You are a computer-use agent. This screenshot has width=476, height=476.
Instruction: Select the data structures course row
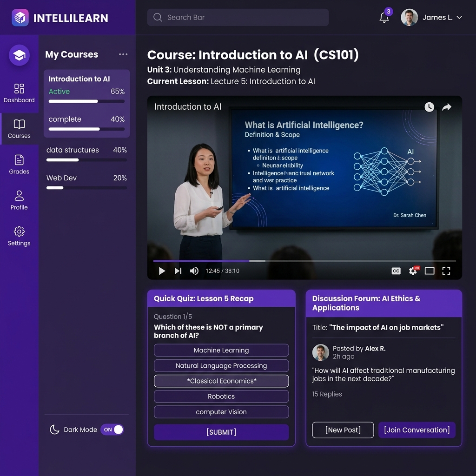[x=86, y=154]
